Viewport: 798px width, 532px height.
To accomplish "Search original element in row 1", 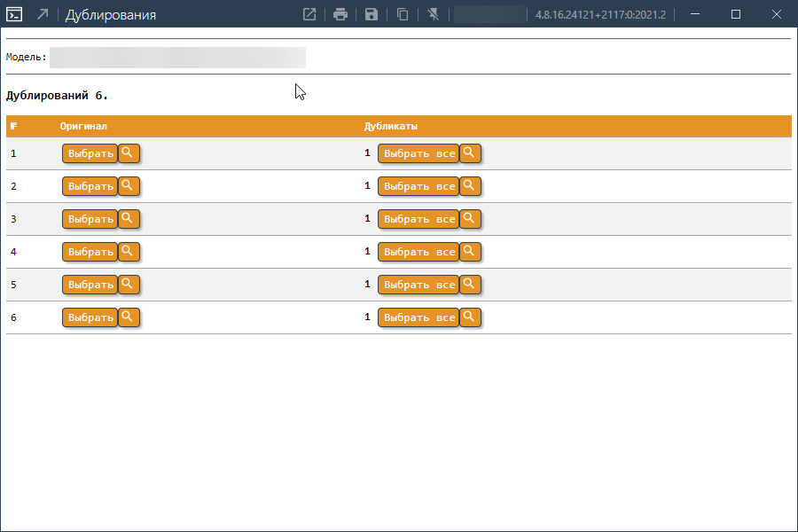I will (129, 153).
